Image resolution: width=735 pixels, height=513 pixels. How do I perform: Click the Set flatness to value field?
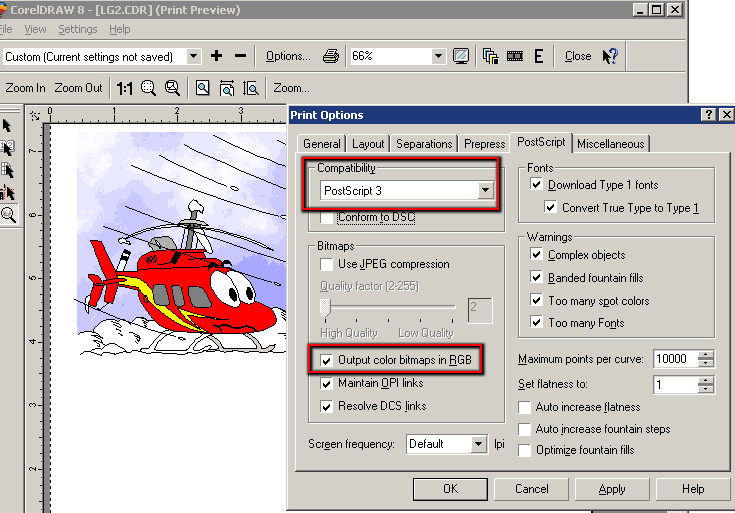pos(675,385)
